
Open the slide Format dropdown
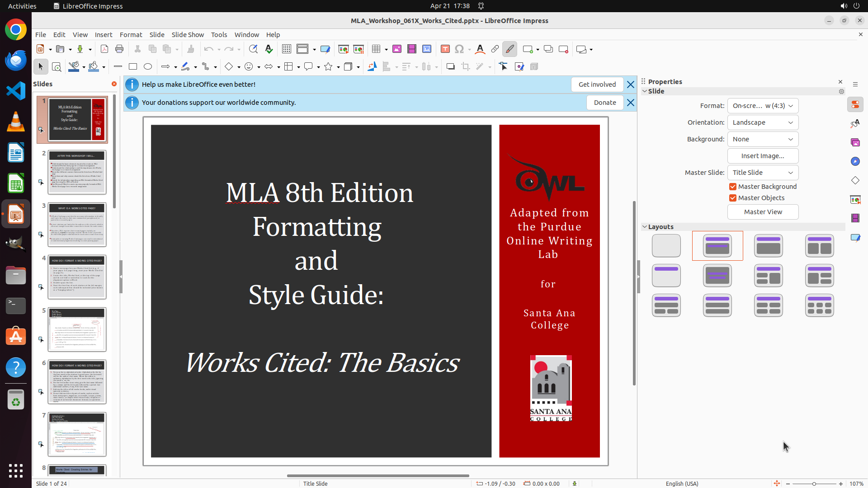[x=763, y=106]
